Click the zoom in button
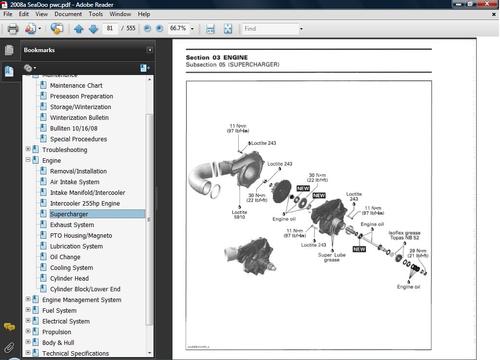This screenshot has height=360, width=500. (160, 29)
